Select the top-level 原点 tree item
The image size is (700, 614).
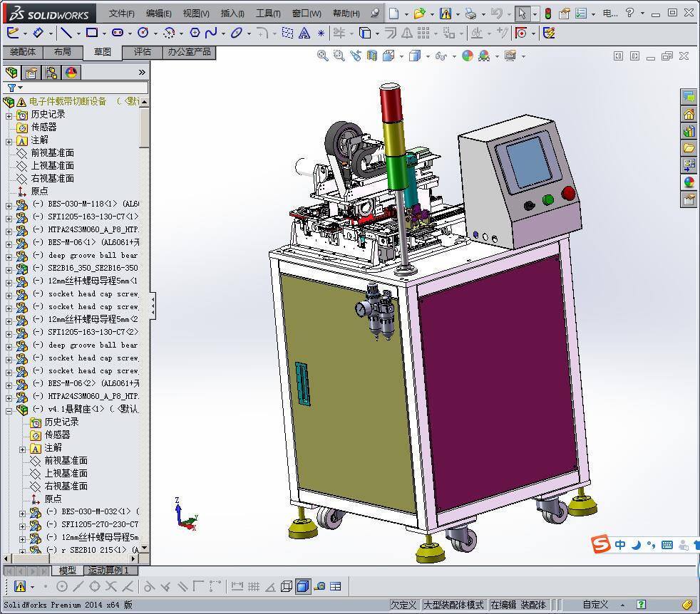[x=39, y=192]
